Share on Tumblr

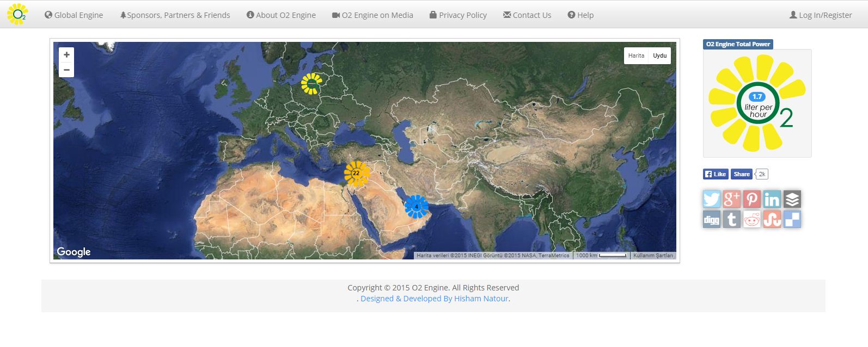point(732,219)
